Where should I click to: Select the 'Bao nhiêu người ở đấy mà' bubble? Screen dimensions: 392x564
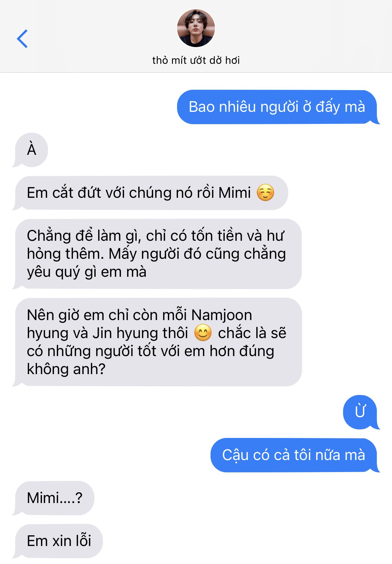coord(278,107)
